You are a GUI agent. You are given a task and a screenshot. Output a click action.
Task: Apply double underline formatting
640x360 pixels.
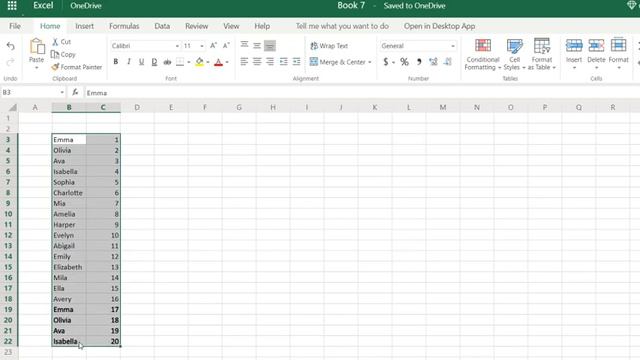pos(154,62)
